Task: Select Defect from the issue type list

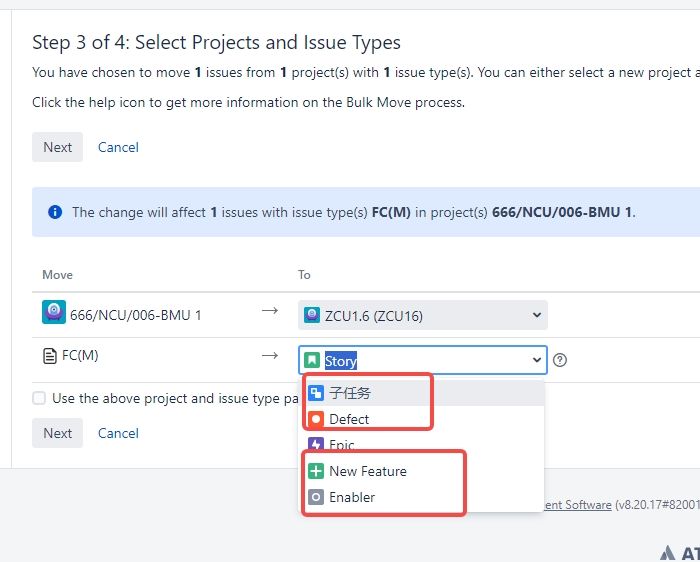Action: click(x=422, y=419)
